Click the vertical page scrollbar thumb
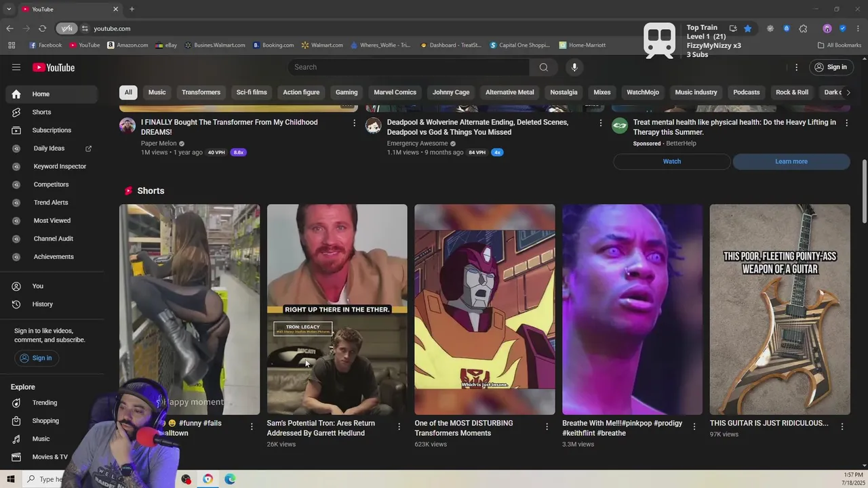 click(864, 191)
